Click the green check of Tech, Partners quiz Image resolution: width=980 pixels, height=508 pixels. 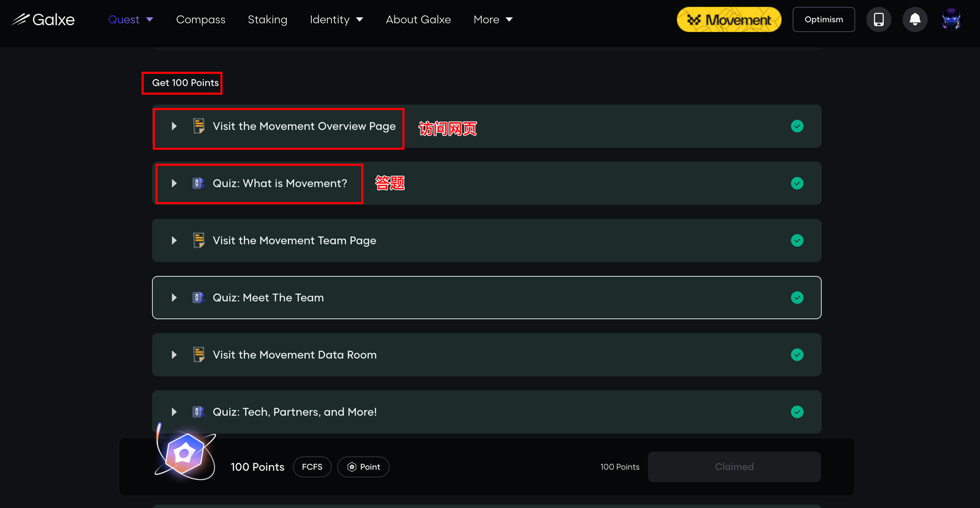pyautogui.click(x=797, y=412)
